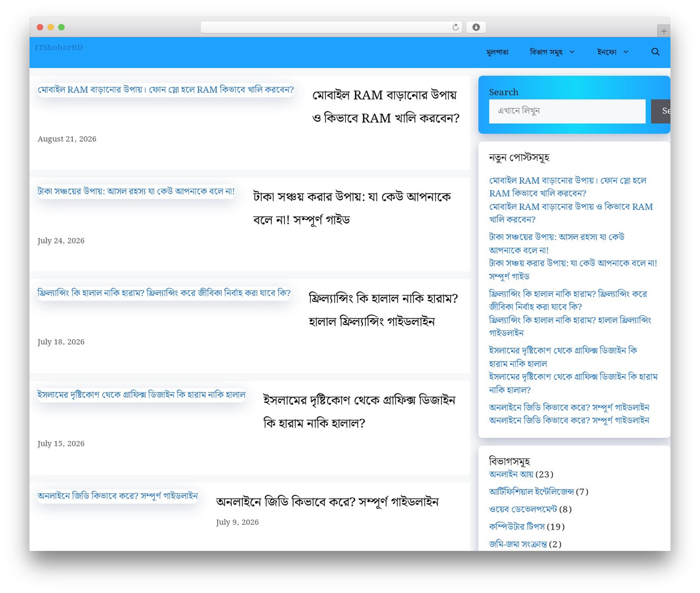The image size is (700, 593).
Task: Open sidebar link ending 'জীবিকা নির্বাহ করা যাবে কি?'
Action: tap(568, 300)
